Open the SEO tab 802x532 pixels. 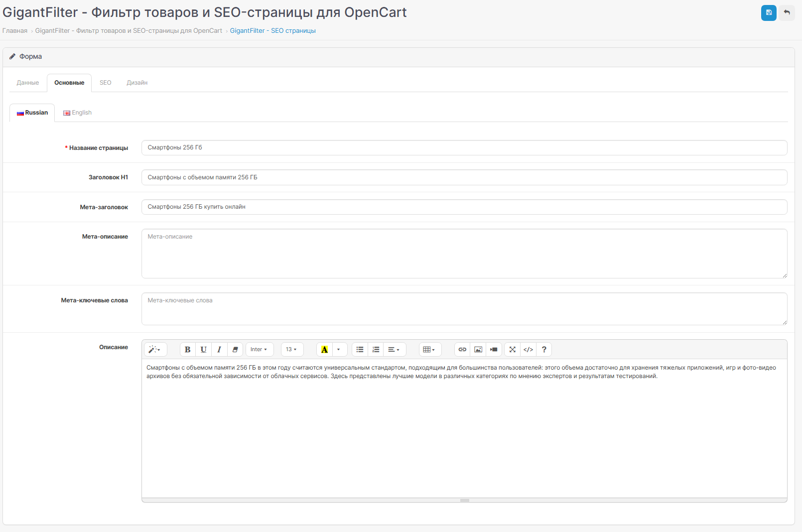[x=106, y=83]
